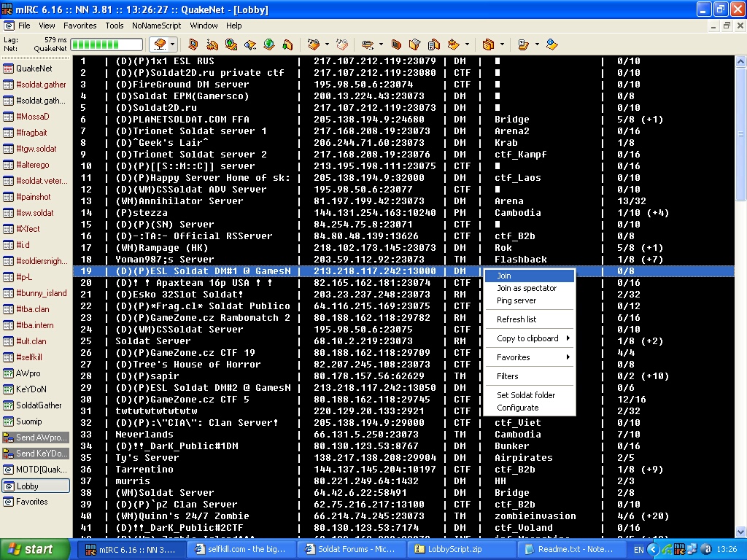This screenshot has width=747, height=560.
Task: Open the Tools menu
Action: [115, 26]
